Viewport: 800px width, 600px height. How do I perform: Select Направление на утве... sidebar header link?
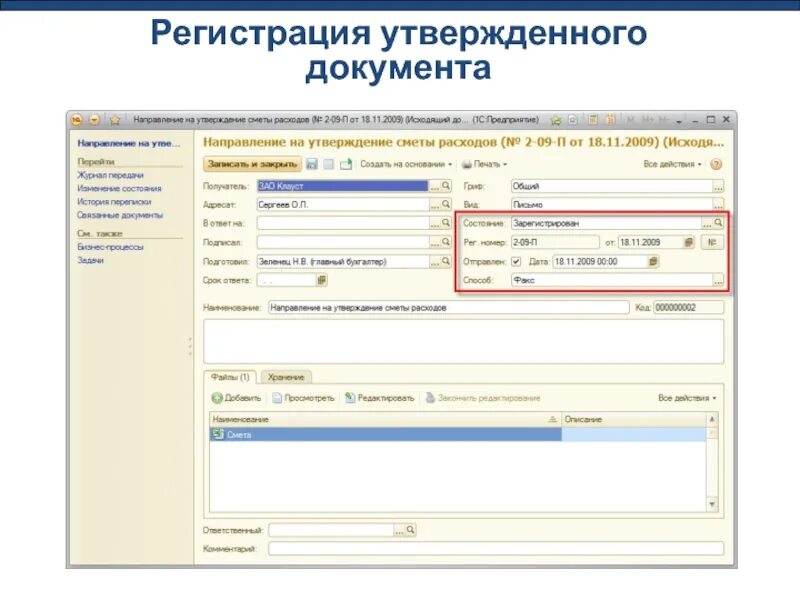point(129,143)
